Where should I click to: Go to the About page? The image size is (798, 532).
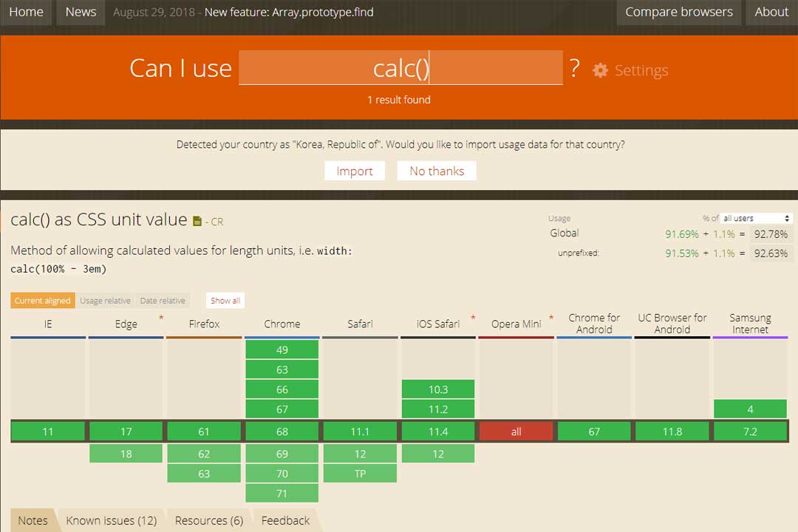(771, 12)
